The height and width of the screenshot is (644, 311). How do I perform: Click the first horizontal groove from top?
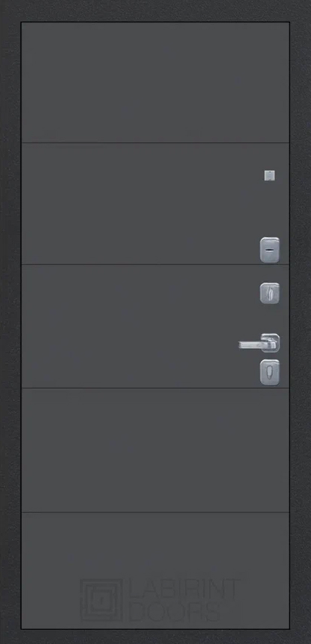click(x=155, y=143)
